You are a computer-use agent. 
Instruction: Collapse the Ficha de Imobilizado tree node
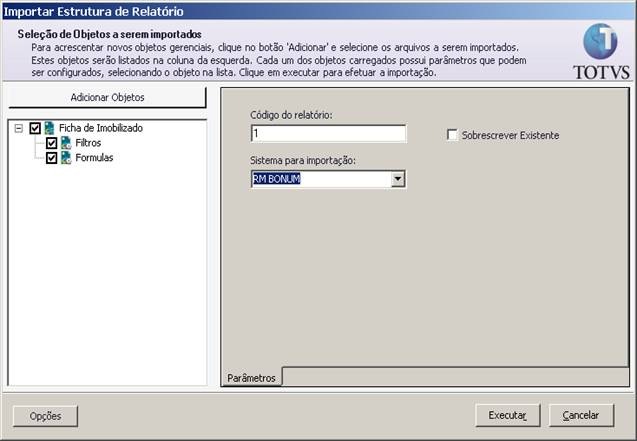(18, 129)
